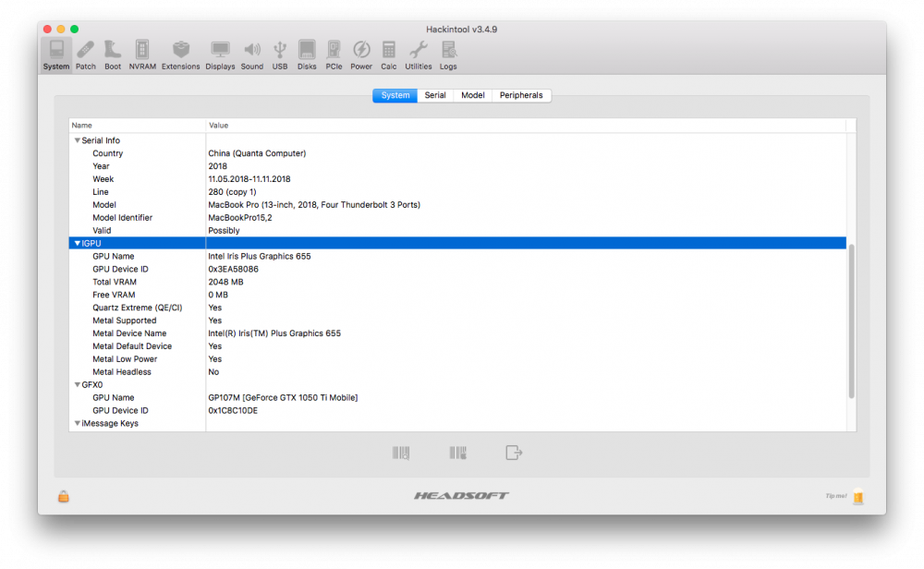Open the Extensions section
Screen dimensions: 924x569
[180, 55]
